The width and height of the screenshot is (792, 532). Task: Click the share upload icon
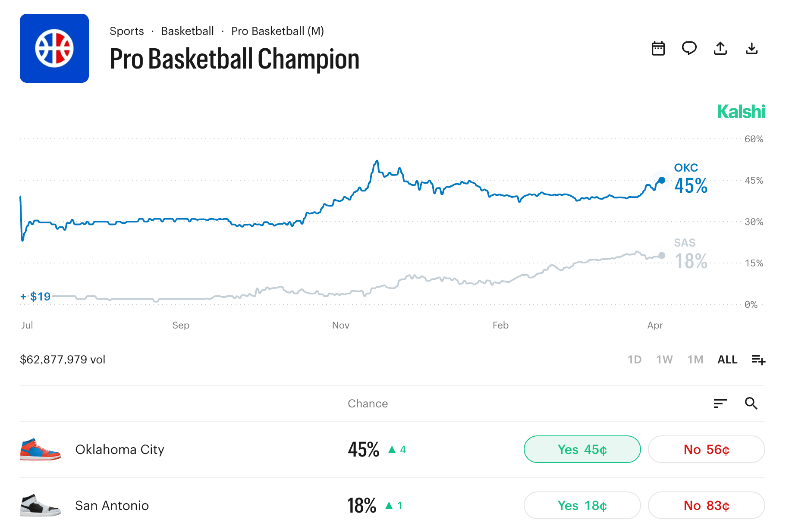pyautogui.click(x=720, y=48)
